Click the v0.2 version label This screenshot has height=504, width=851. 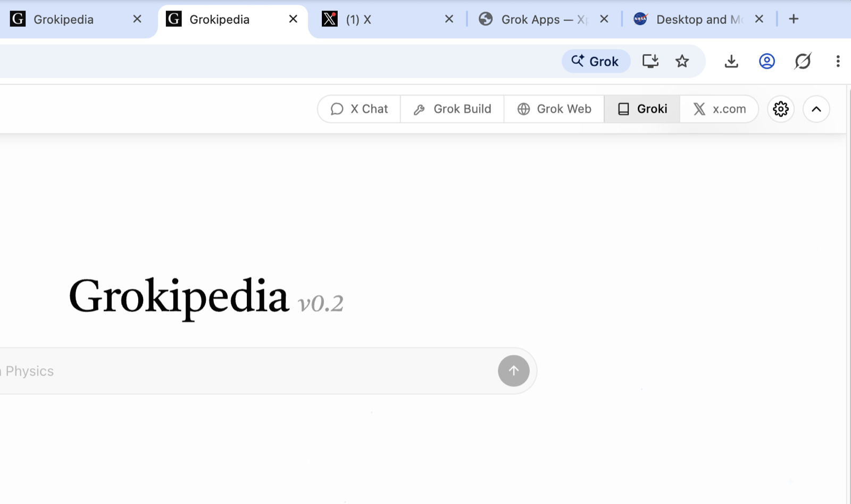coord(321,304)
